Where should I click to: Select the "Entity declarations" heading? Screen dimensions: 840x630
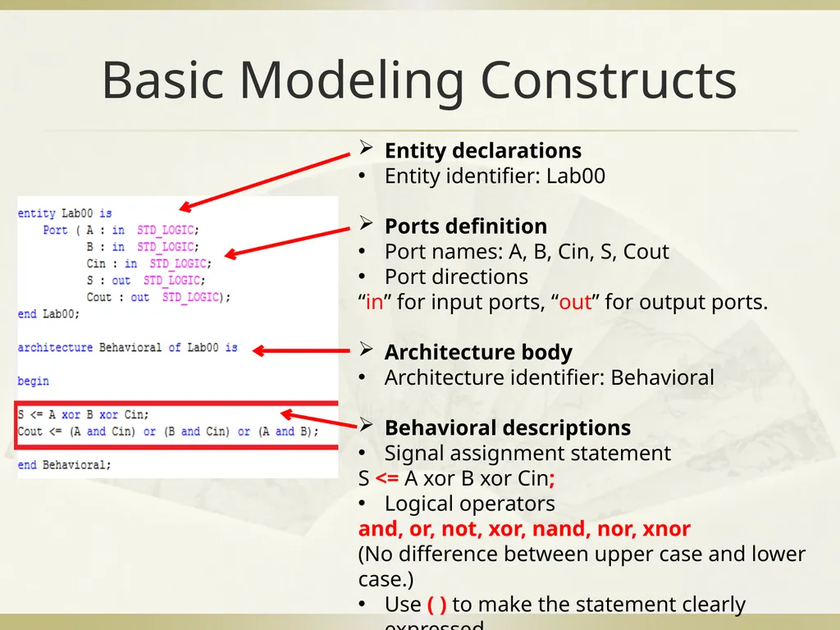[482, 151]
